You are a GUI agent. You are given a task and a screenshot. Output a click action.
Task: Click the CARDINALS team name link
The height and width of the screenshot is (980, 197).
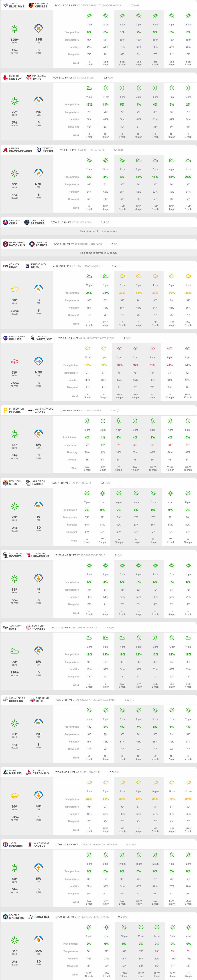coord(41,773)
